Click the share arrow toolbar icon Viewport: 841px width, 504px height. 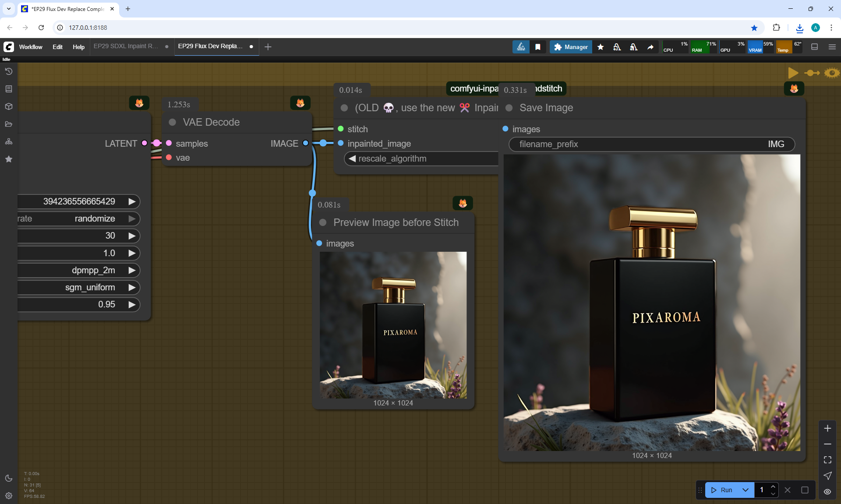point(650,47)
